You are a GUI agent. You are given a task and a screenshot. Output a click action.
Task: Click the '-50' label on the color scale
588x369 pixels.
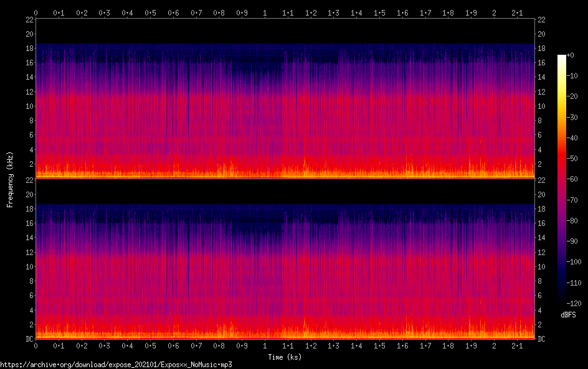pos(572,159)
